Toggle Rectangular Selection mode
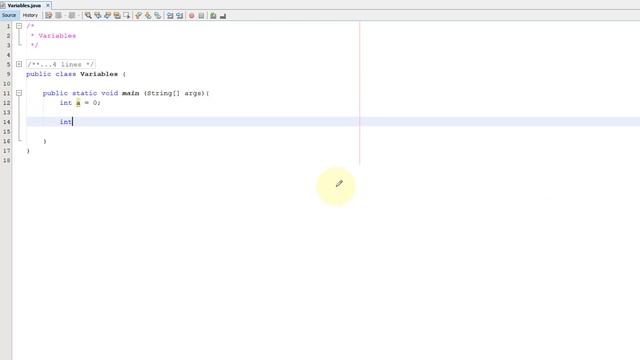Viewport: 640px width, 360px height. (127, 16)
